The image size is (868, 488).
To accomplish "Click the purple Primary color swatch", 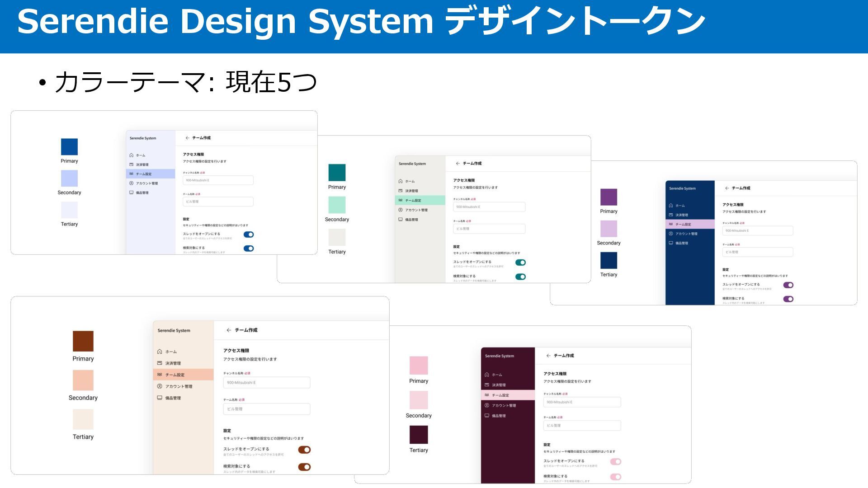I will pos(609,197).
